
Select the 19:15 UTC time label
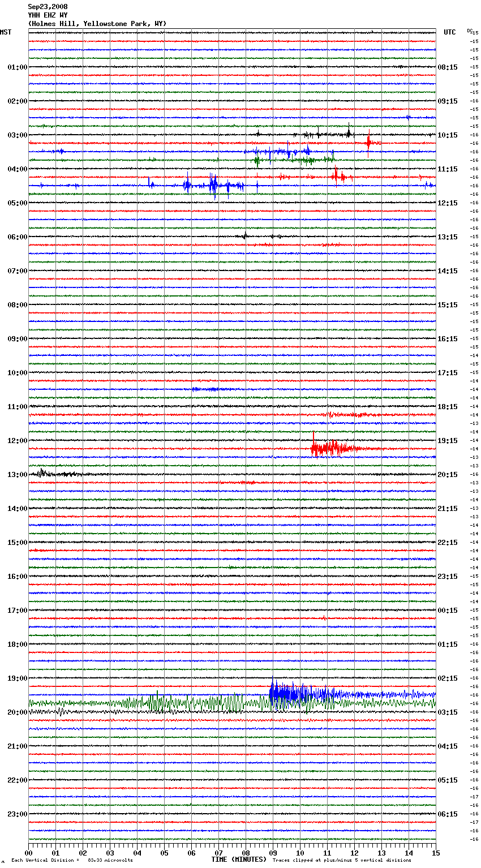[448, 441]
